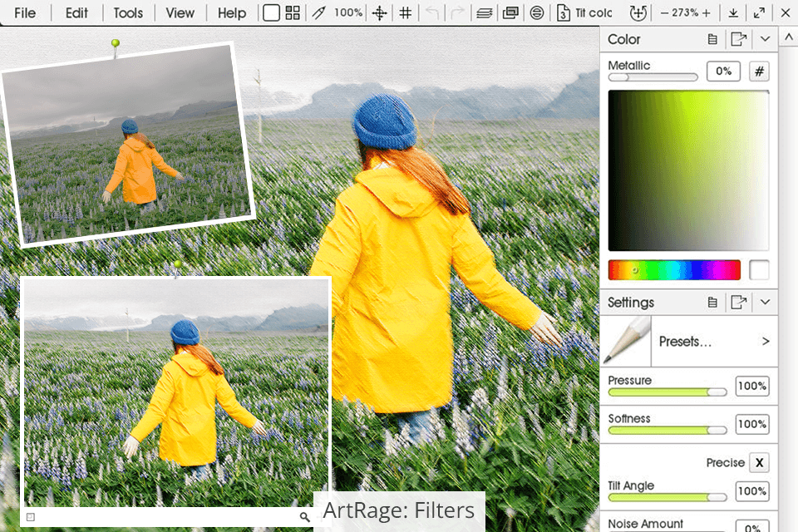Click the magnifier icon on the lower reference
This screenshot has height=532, width=798.
(x=305, y=517)
